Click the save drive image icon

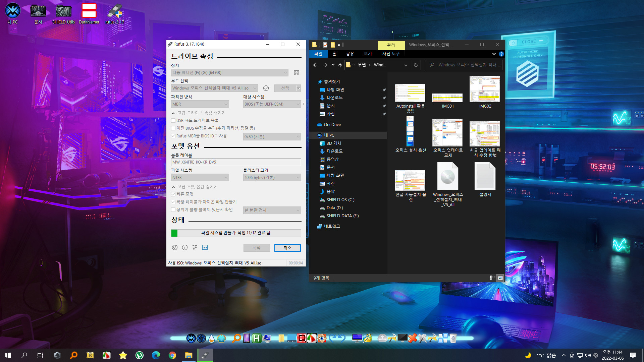click(x=297, y=73)
